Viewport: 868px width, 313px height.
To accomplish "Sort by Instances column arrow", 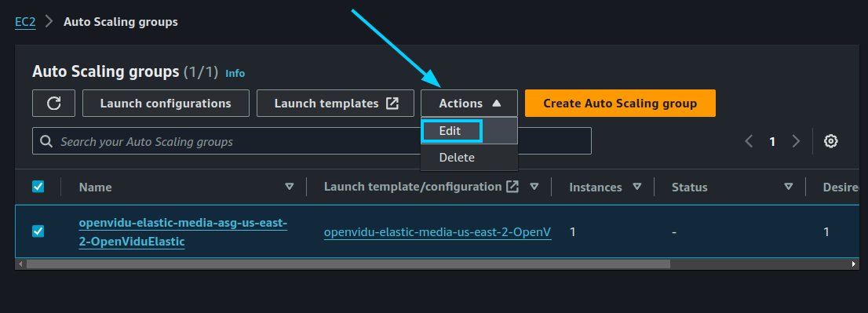I will 637,187.
